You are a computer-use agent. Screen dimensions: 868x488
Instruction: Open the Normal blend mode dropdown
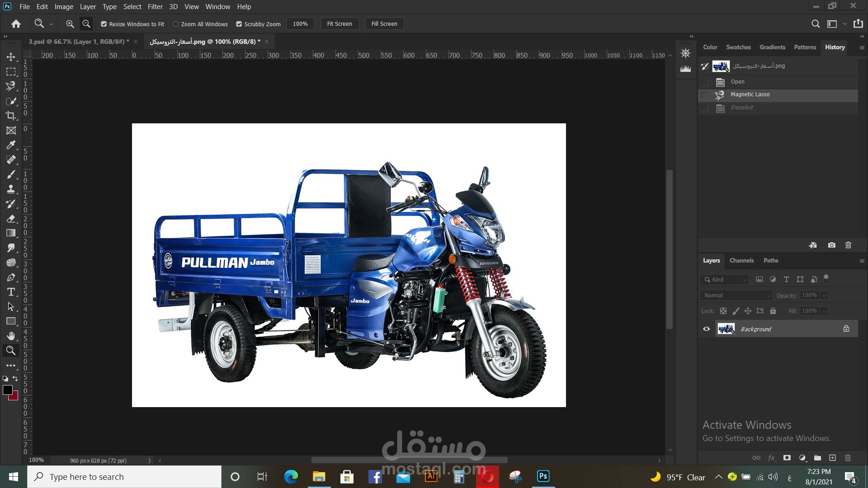point(736,296)
